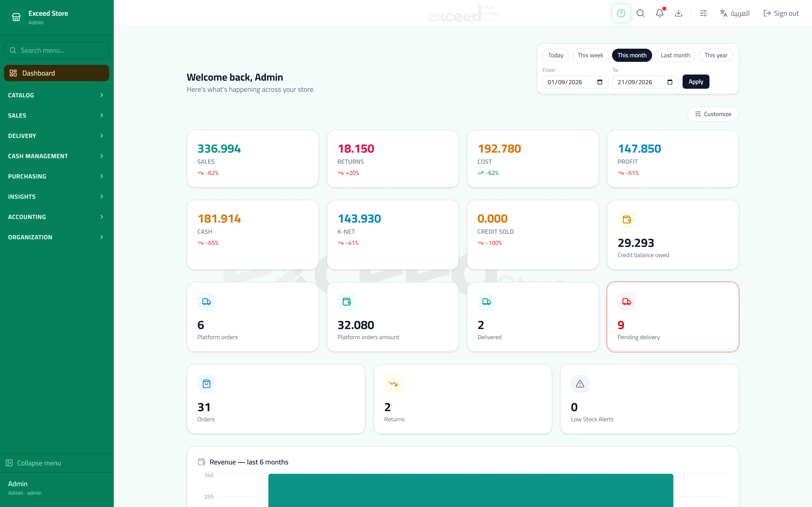Click the download icon in header
Viewport: 812px width, 507px height.
pos(679,13)
